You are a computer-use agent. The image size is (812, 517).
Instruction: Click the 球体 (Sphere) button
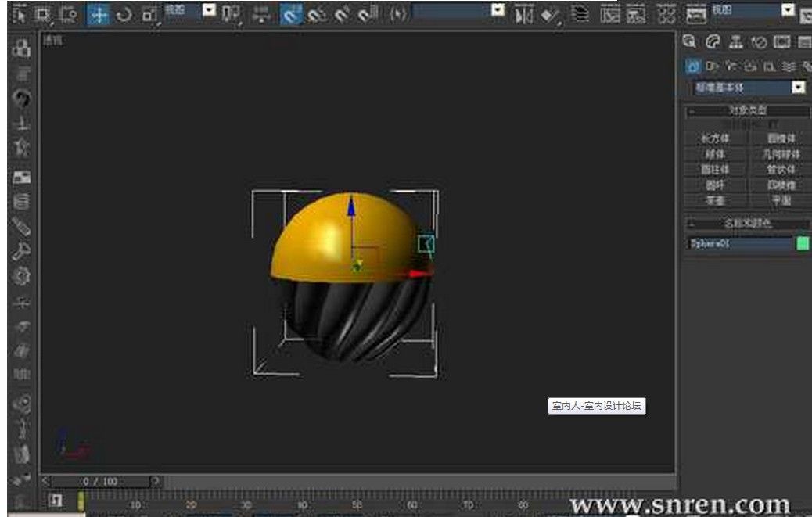click(715, 154)
